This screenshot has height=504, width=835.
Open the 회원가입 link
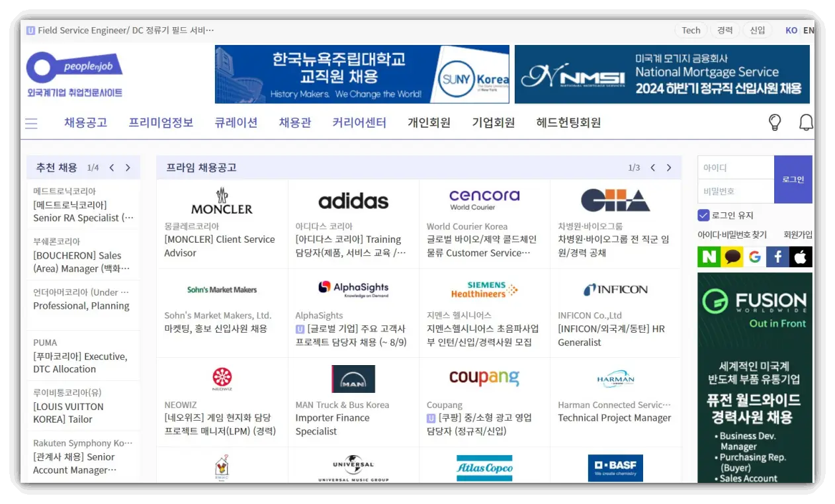[798, 235]
